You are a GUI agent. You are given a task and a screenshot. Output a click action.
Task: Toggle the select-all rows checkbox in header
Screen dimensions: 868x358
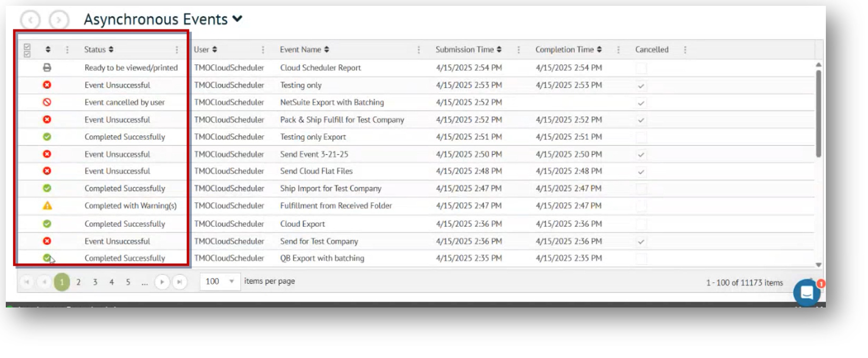pyautogui.click(x=27, y=50)
